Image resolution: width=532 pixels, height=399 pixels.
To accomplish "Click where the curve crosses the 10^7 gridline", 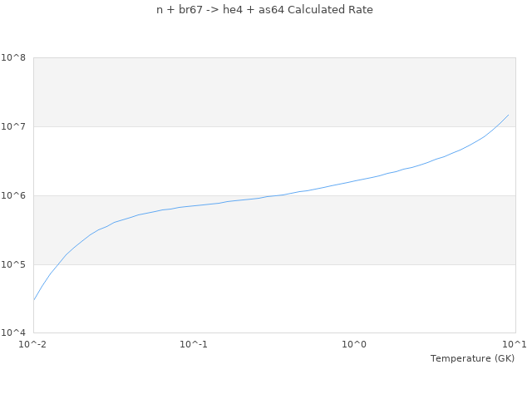I will pos(496,126).
